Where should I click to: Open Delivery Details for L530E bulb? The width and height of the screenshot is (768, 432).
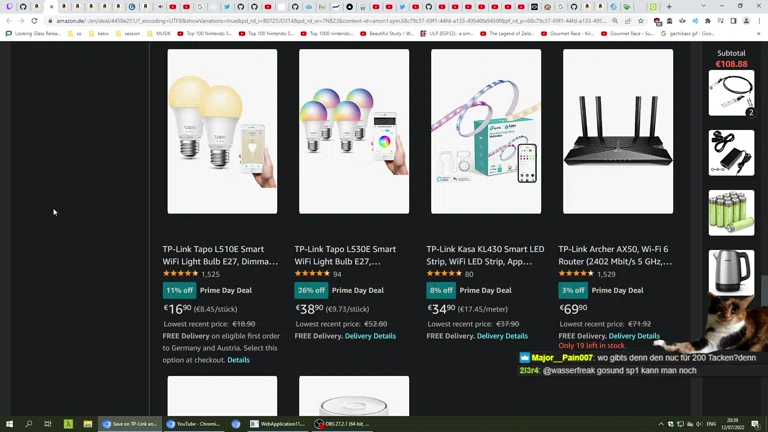click(370, 336)
